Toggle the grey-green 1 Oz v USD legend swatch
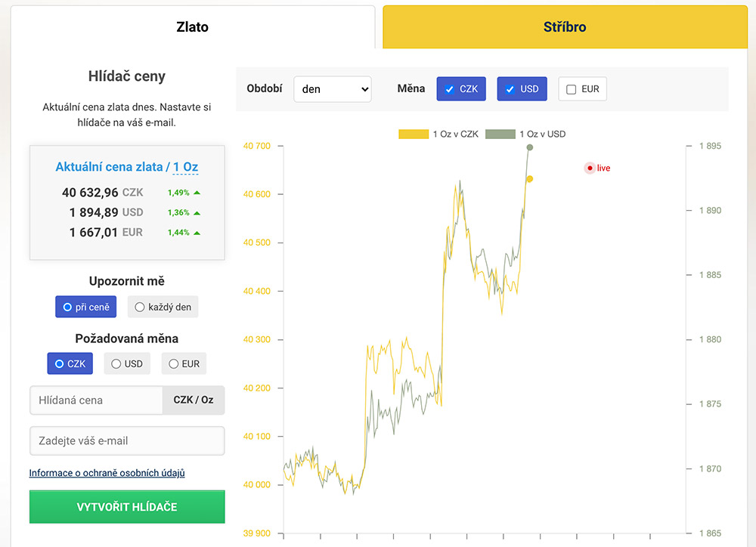Image resolution: width=756 pixels, height=547 pixels. click(x=500, y=134)
